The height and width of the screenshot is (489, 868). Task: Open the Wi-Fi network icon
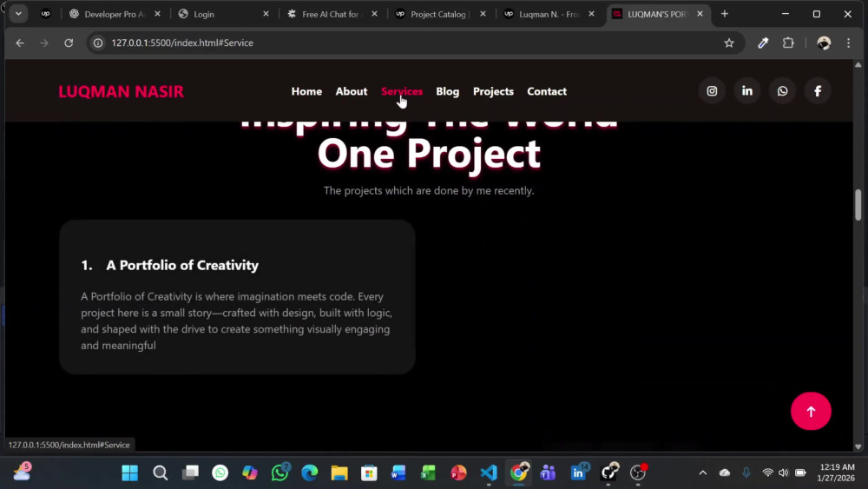tap(768, 473)
